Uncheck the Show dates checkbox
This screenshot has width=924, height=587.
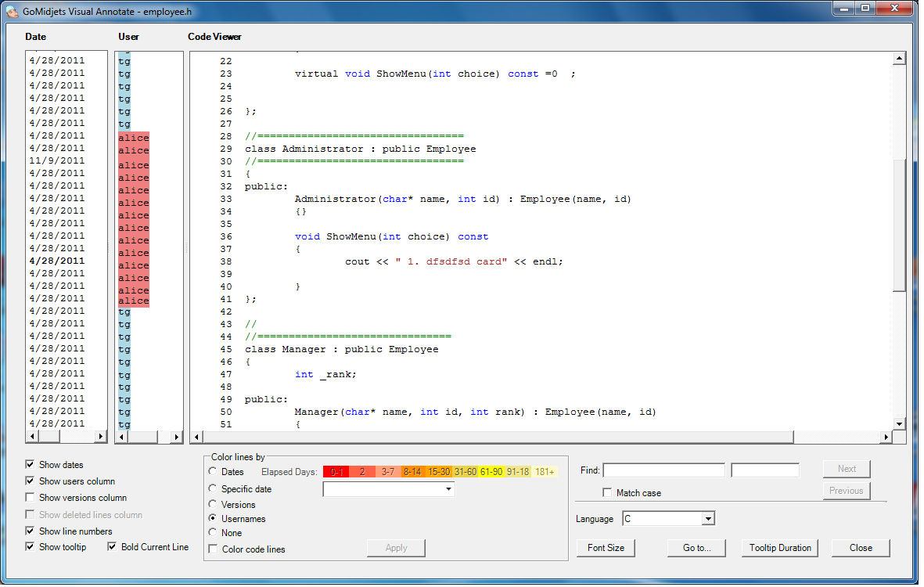point(31,465)
